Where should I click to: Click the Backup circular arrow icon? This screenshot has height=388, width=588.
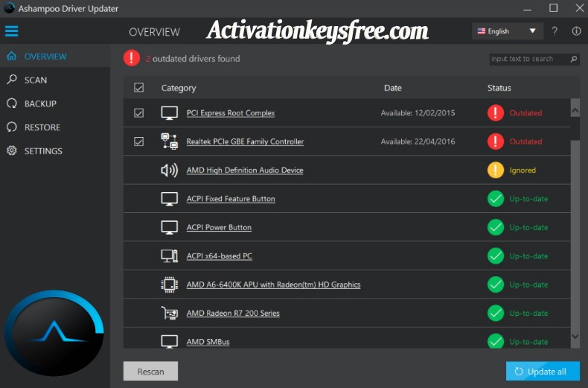pyautogui.click(x=12, y=104)
